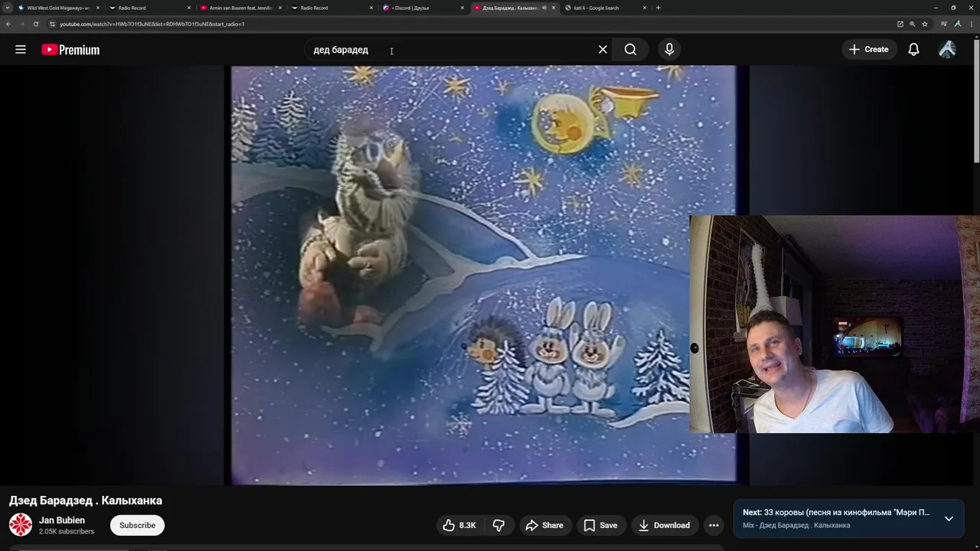This screenshot has height=551, width=980.
Task: Mute the tab via its speaker icon
Action: coord(544,8)
